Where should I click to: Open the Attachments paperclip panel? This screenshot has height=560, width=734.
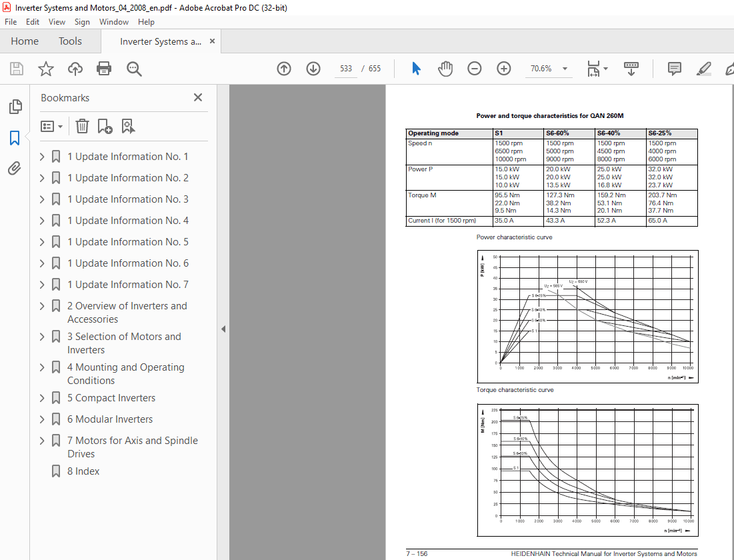pyautogui.click(x=15, y=168)
